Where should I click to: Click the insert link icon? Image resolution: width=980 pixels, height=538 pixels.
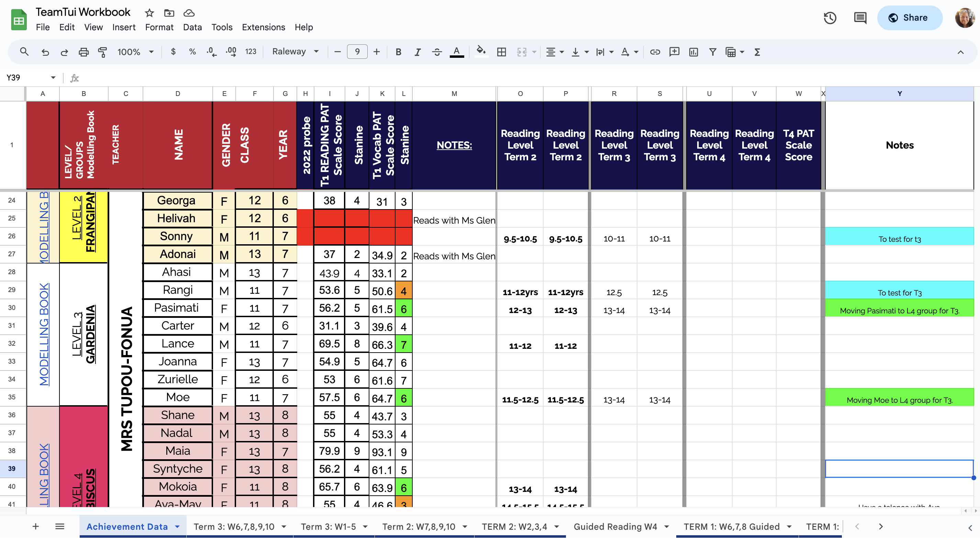[655, 52]
